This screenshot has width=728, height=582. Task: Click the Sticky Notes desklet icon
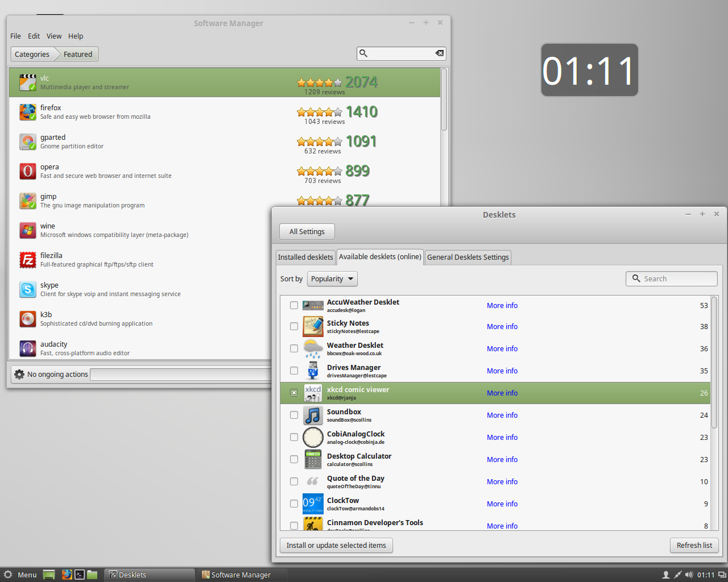[313, 327]
